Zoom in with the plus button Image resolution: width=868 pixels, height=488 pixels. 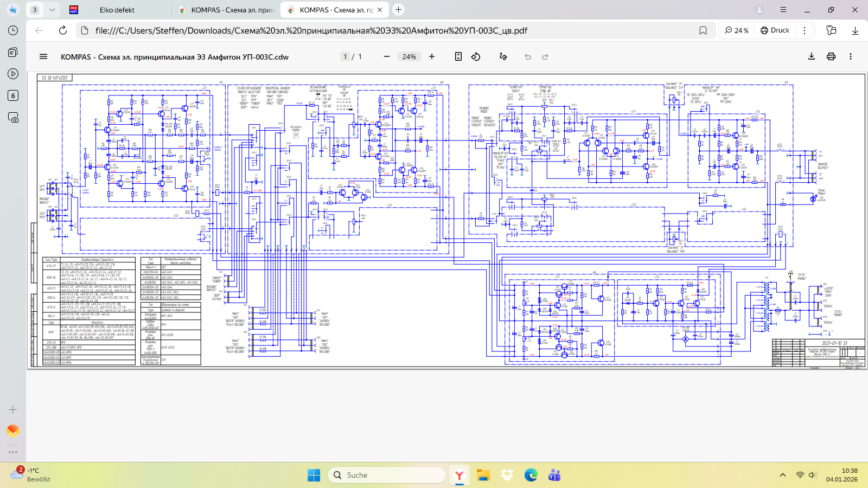tap(432, 56)
